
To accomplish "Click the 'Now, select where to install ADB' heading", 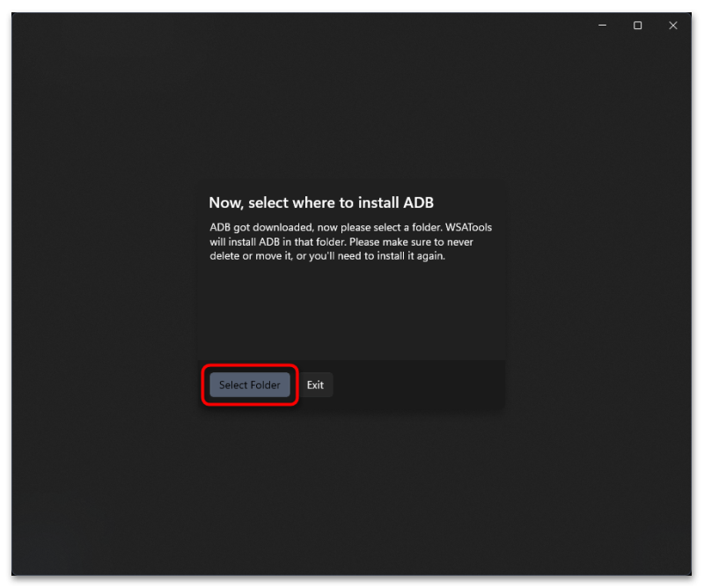I will click(321, 202).
